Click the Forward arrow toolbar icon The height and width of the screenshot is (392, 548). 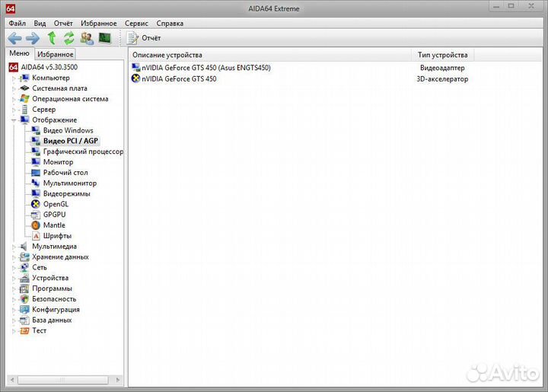tap(33, 38)
